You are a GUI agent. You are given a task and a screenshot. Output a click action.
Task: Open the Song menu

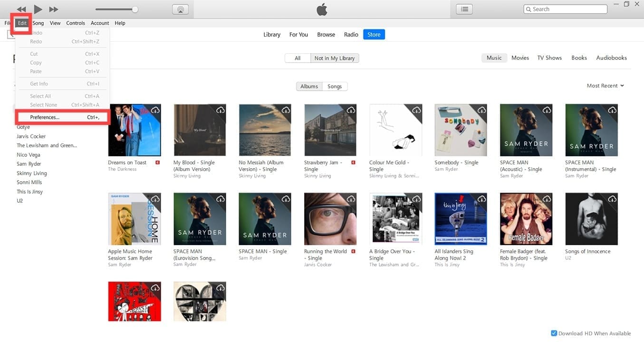pos(38,23)
